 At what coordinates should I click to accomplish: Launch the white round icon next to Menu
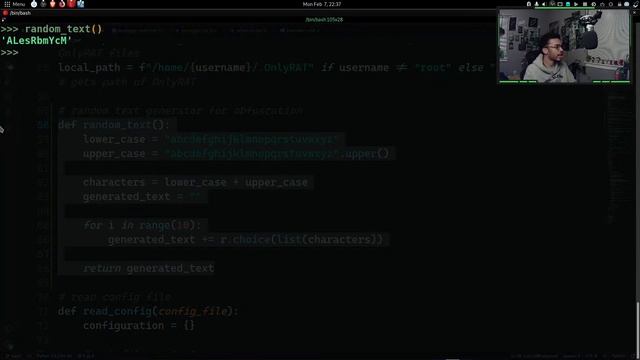pyautogui.click(x=34, y=4)
